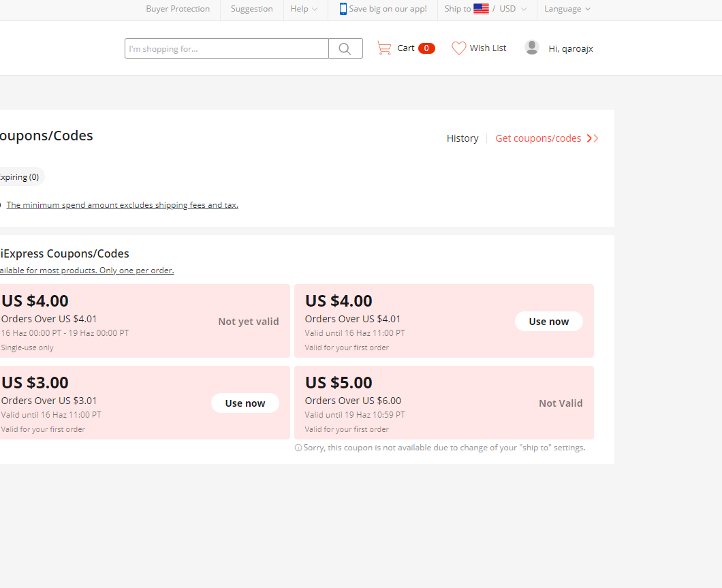Click the Get coupons/codes link
The width and height of the screenshot is (722, 588).
[538, 138]
